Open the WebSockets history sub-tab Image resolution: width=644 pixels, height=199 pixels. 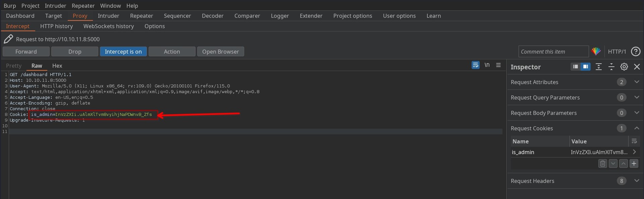tap(109, 26)
